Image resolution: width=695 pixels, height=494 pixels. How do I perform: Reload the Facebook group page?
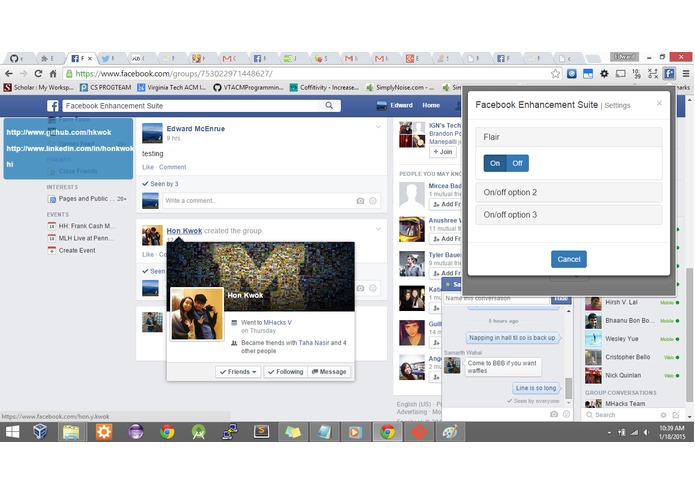[38, 74]
